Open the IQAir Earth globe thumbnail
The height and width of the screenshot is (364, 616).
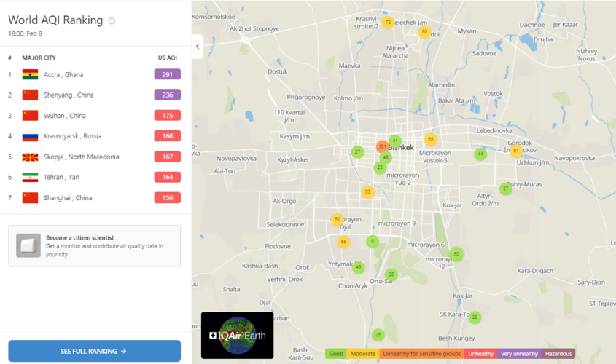[x=237, y=335]
